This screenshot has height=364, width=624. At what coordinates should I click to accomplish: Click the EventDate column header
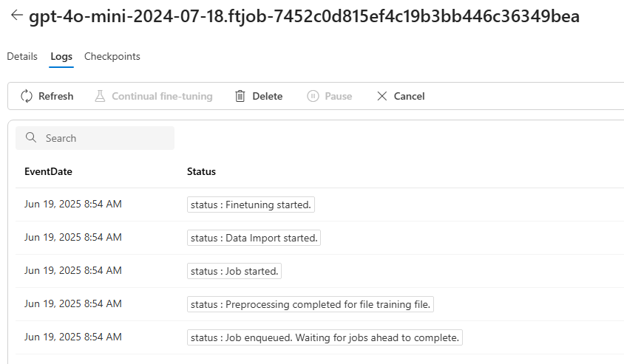(x=48, y=172)
